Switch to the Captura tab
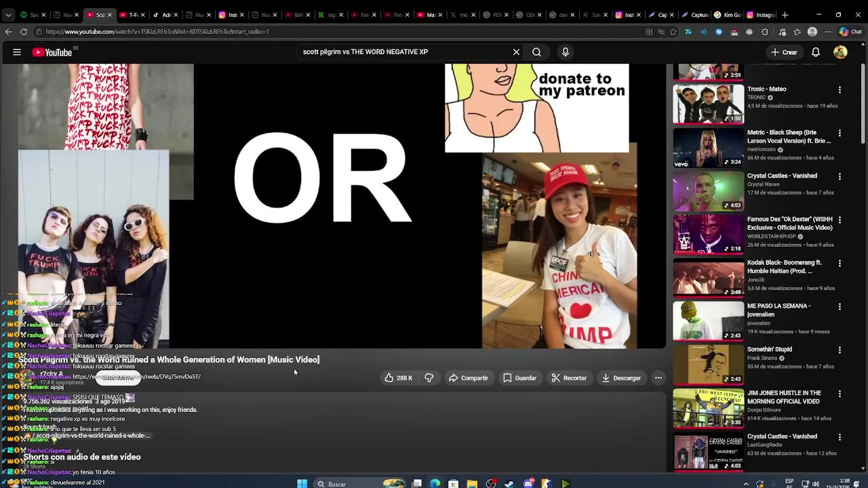Screen dimensions: 868x488 coord(695,15)
